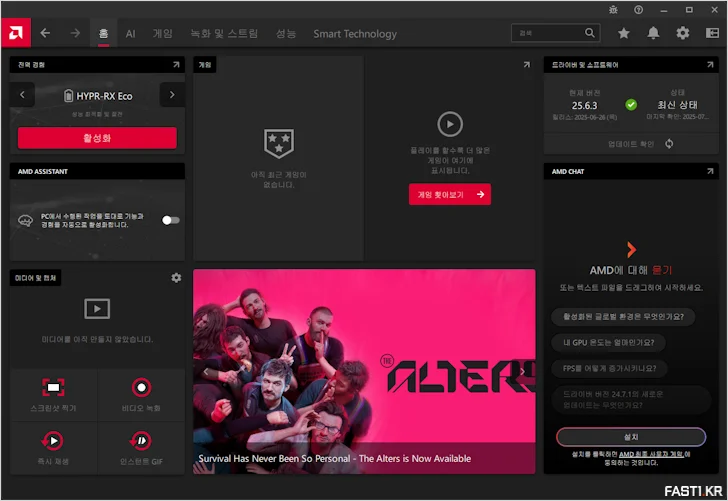Image resolution: width=728 pixels, height=501 pixels.
Task: Expand the 전역 경험 panel arrow
Action: [x=176, y=65]
